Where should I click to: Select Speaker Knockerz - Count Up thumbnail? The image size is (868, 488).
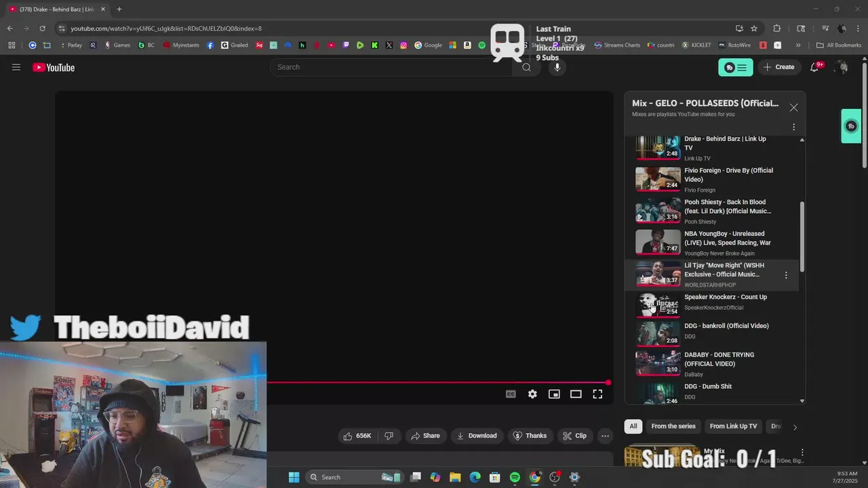pyautogui.click(x=658, y=305)
